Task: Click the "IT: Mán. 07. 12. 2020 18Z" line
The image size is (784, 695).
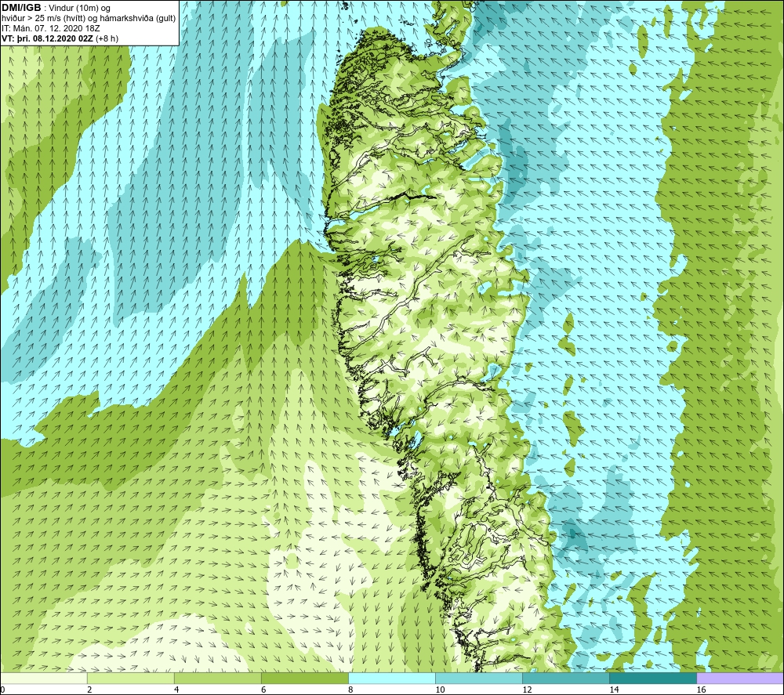Action: point(50,28)
